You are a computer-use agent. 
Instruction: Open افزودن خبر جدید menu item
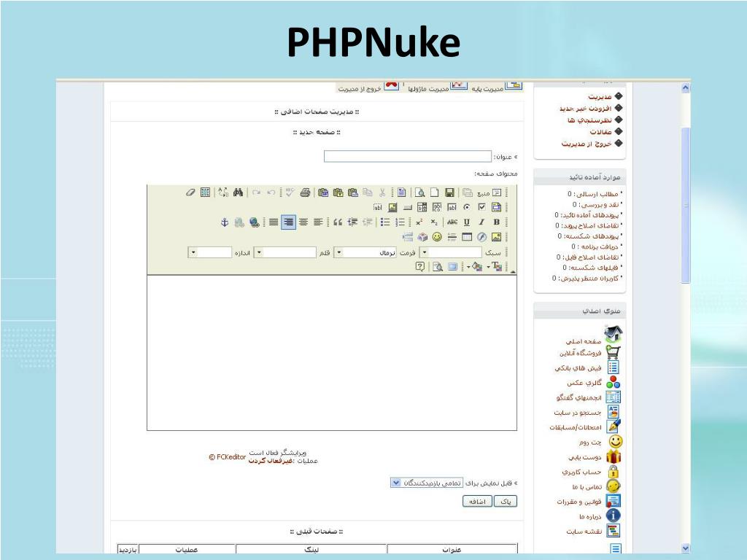pyautogui.click(x=586, y=109)
